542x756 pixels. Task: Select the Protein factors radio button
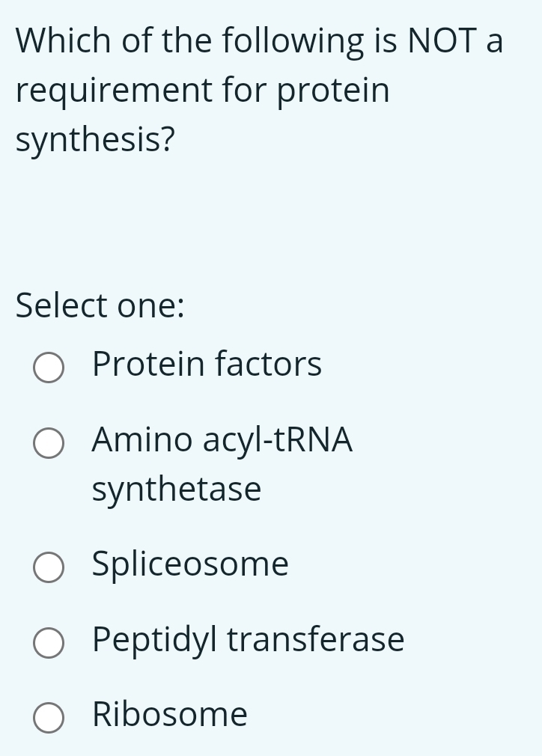[49, 368]
